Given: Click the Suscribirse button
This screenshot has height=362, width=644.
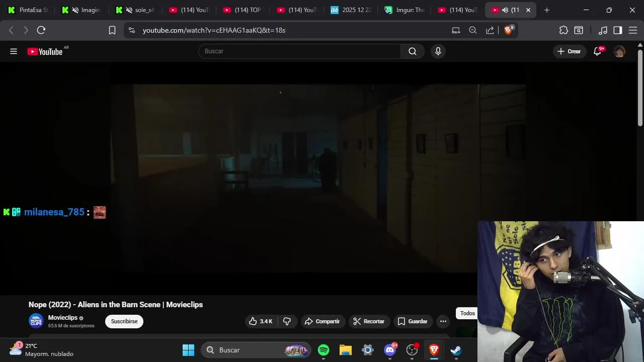Looking at the screenshot, I should pyautogui.click(x=124, y=321).
